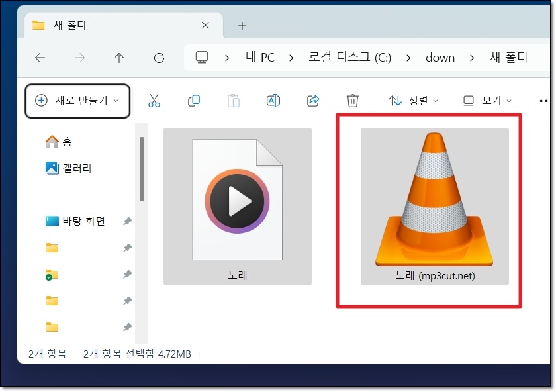Close the 새 폴더 tab
The image size is (556, 392).
click(205, 25)
